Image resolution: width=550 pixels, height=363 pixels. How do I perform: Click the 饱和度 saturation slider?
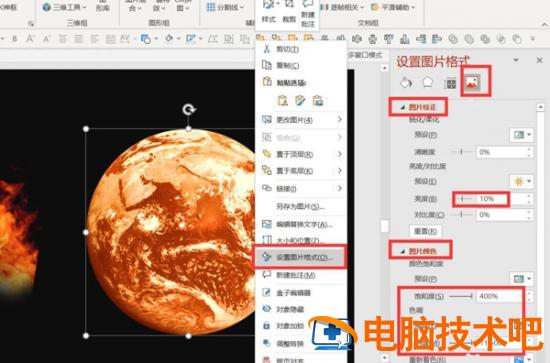(461, 296)
